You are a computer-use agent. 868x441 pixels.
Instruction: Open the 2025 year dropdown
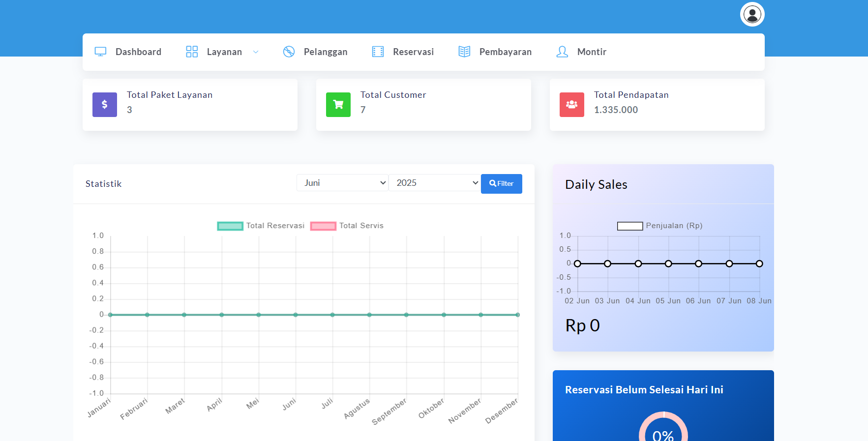click(x=434, y=183)
